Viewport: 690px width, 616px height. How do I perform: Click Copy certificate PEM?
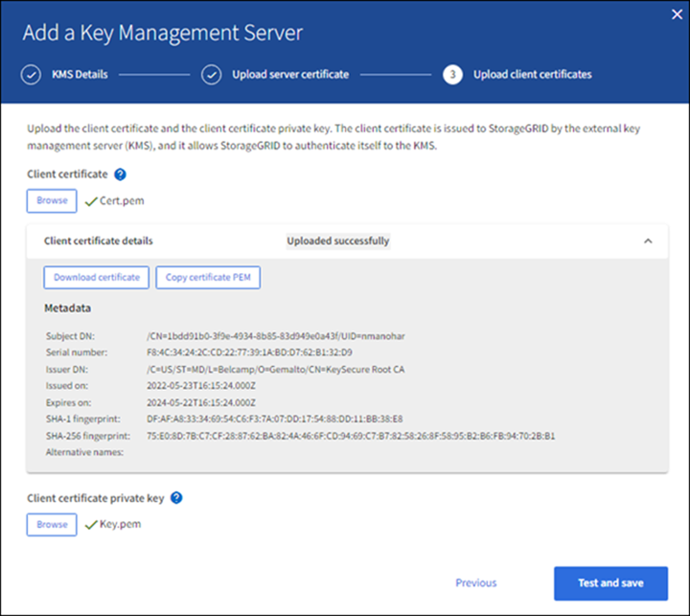[x=208, y=277]
